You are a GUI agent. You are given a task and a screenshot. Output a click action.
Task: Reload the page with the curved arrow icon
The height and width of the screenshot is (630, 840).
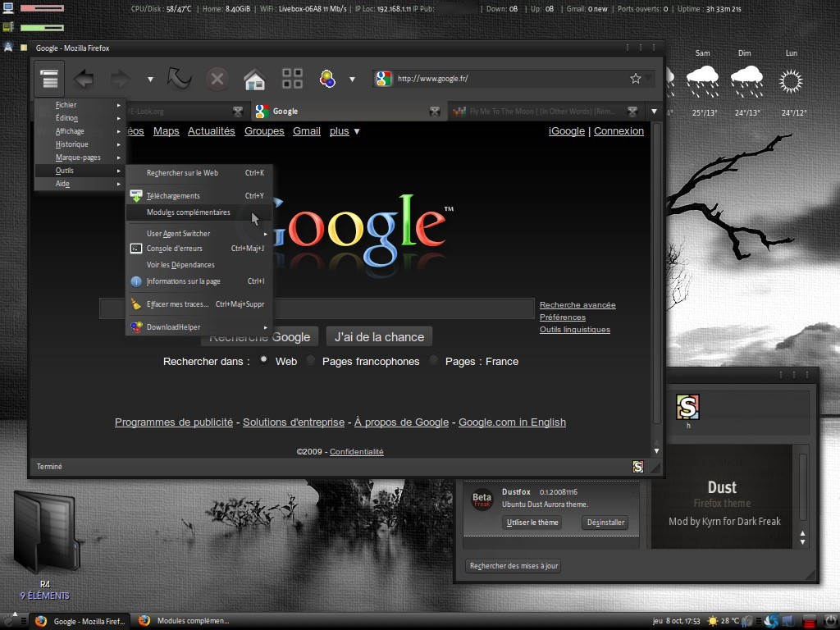tap(178, 78)
